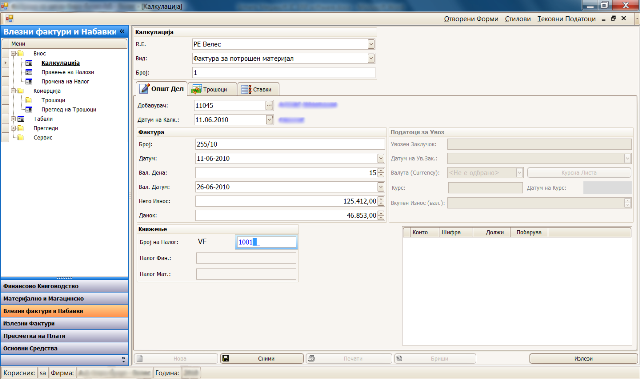Open the Валута (Currency) dropdown

coord(519,173)
